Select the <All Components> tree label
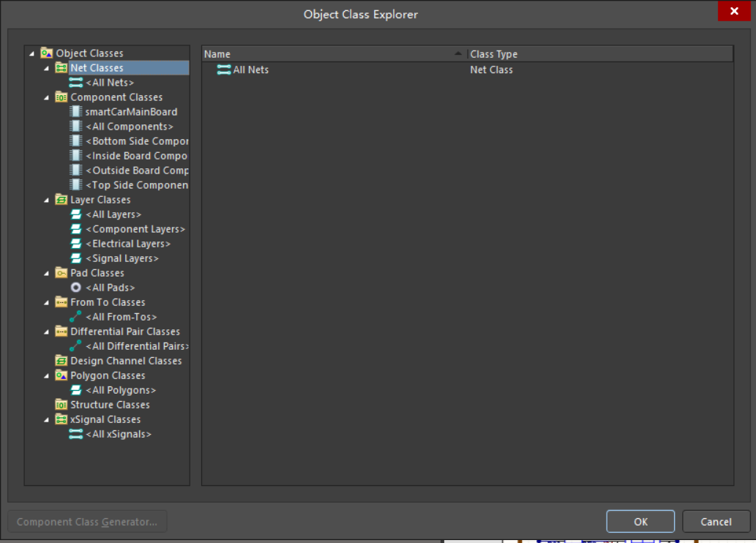Image resolution: width=756 pixels, height=543 pixels. pos(130,127)
